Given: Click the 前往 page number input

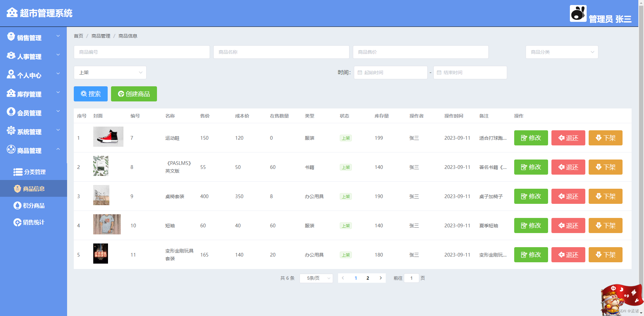Looking at the screenshot, I should point(412,278).
